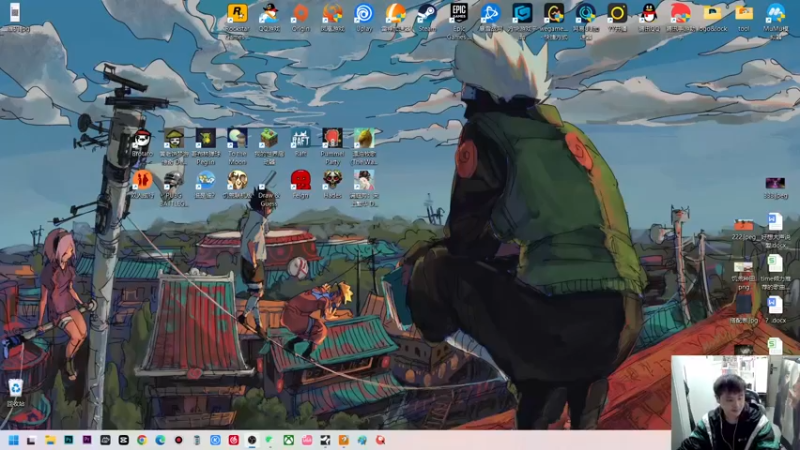
Task: Open the Recycle Bin on desktop
Action: pos(16,392)
